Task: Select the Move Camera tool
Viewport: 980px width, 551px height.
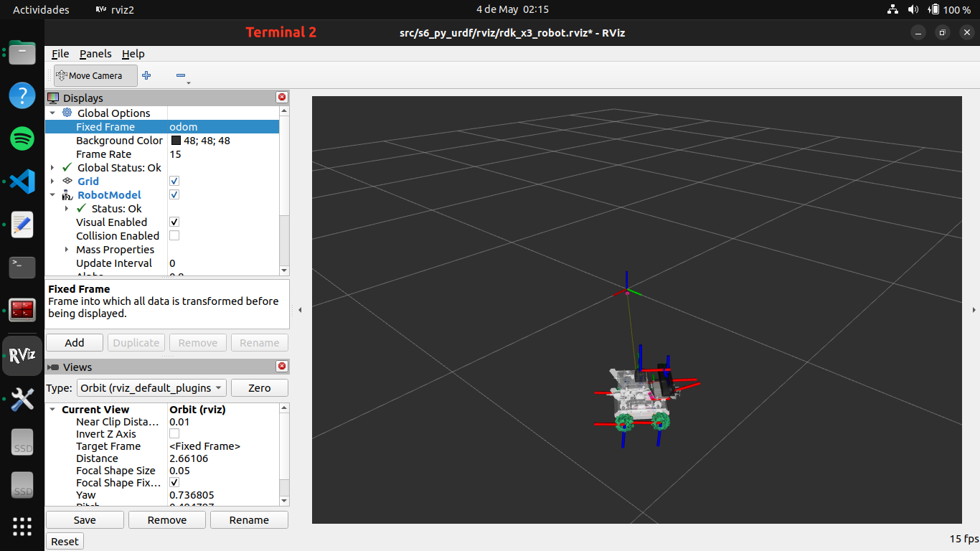Action: tap(95, 75)
